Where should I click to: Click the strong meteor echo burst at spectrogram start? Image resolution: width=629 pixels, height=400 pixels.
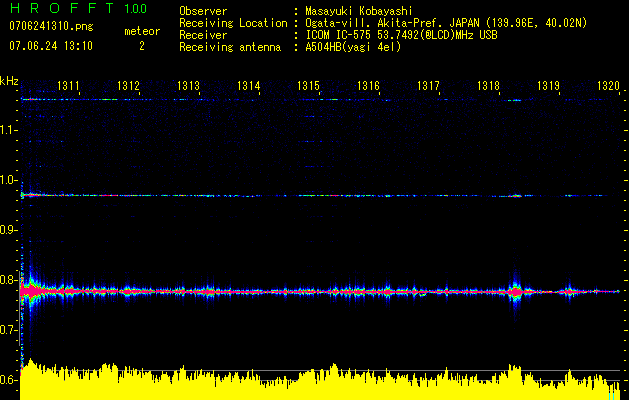(x=30, y=291)
